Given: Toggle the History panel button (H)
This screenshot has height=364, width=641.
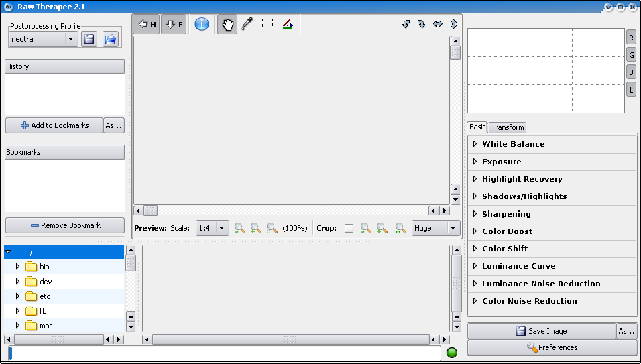Looking at the screenshot, I should [146, 25].
